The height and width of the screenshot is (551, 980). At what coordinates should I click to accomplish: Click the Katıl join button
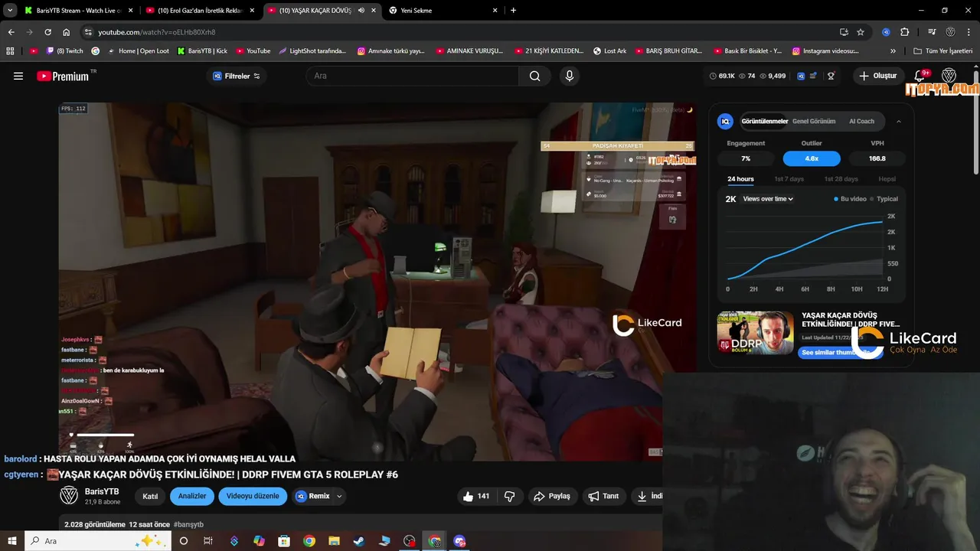click(x=150, y=496)
